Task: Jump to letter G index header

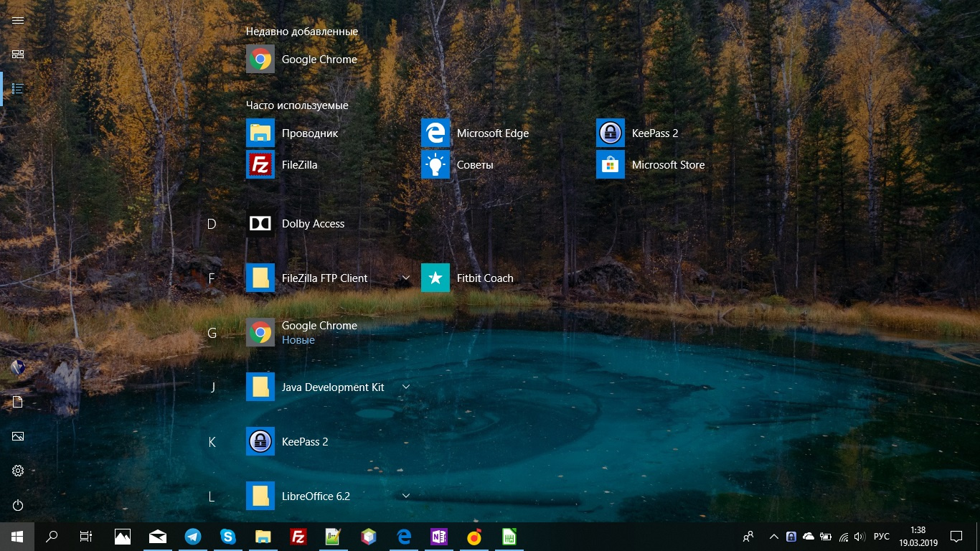Action: pos(212,333)
